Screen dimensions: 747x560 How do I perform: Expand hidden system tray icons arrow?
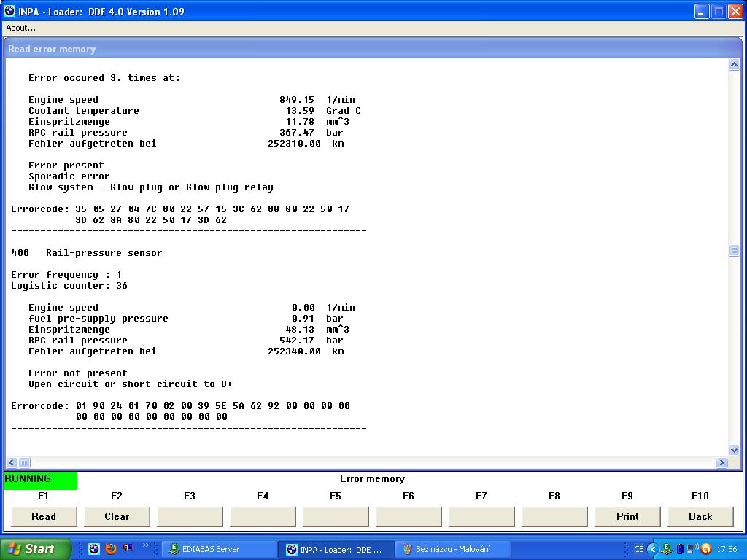pyautogui.click(x=654, y=549)
